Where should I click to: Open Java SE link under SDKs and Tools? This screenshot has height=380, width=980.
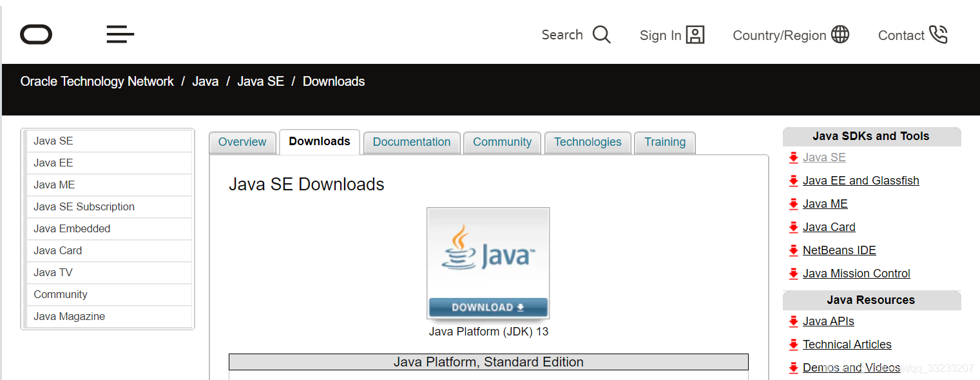click(x=824, y=157)
